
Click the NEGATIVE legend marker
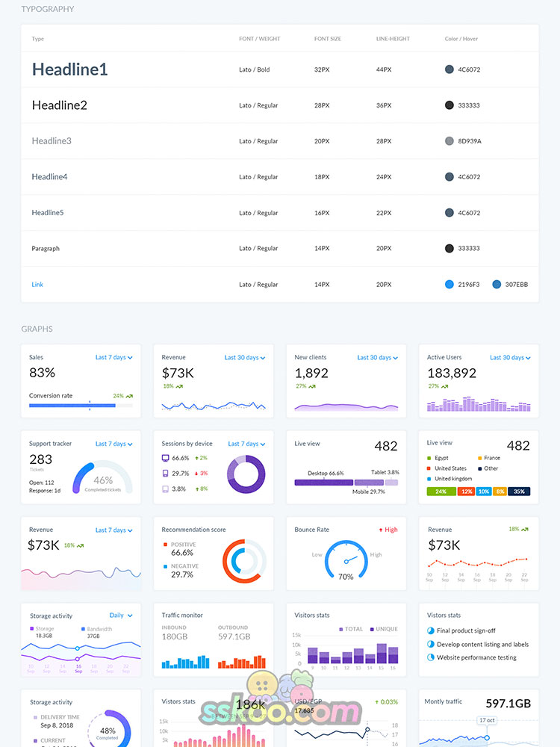click(x=165, y=566)
